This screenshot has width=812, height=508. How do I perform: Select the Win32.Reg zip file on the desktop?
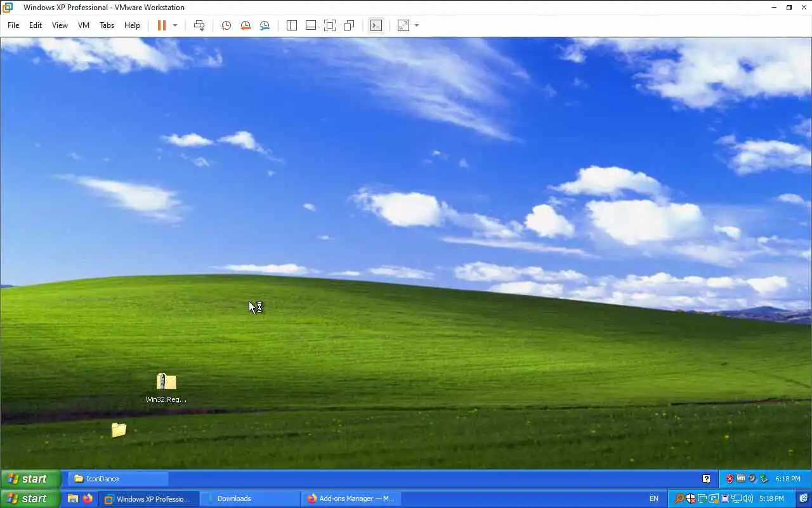point(166,388)
